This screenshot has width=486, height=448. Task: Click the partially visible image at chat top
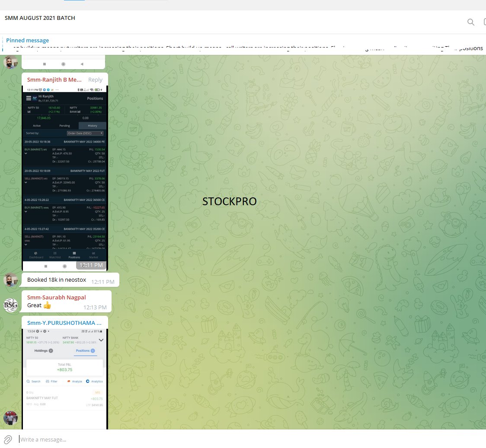pos(63,62)
